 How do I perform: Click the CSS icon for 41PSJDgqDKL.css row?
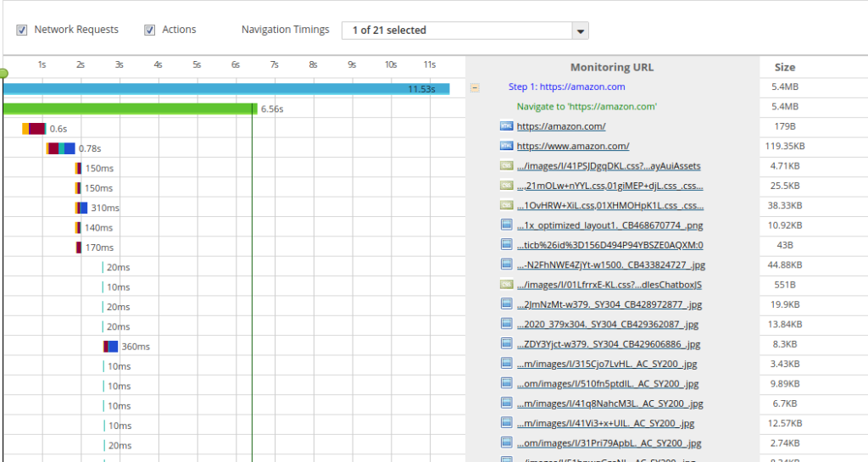(x=507, y=165)
